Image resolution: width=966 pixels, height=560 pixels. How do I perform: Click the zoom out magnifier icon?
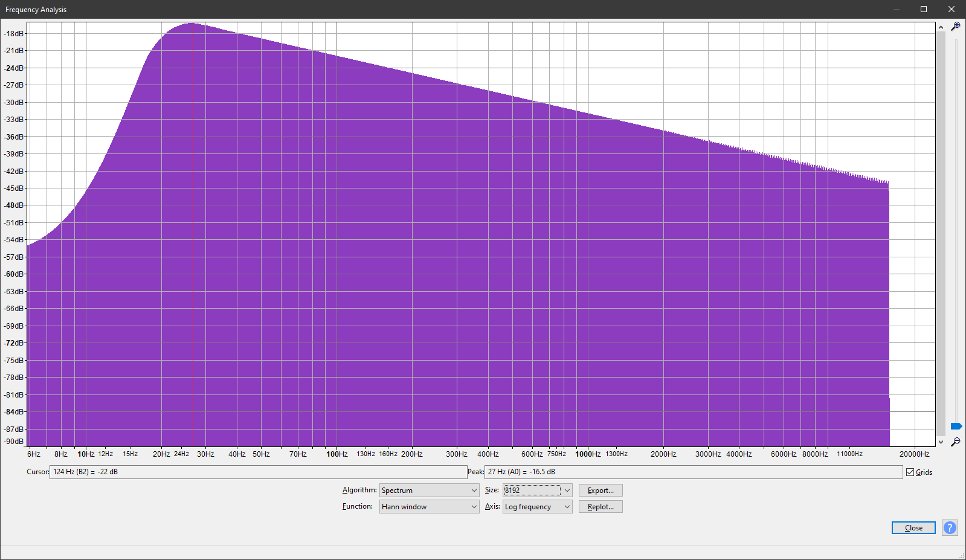click(x=955, y=442)
